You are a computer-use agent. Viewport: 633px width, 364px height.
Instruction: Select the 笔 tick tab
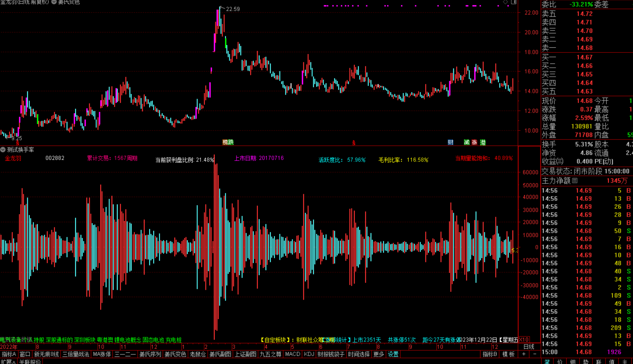click(547, 361)
